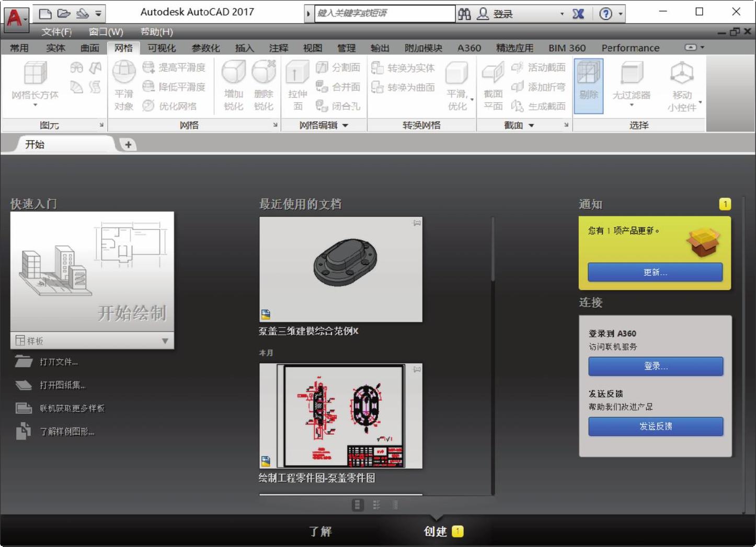Click the 更新... update button
The height and width of the screenshot is (547, 756).
point(655,272)
